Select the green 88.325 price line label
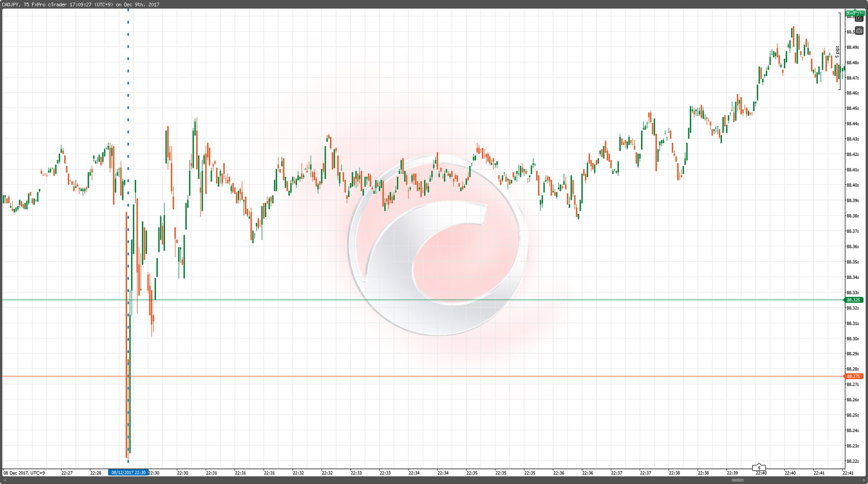The image size is (868, 484). tap(853, 300)
